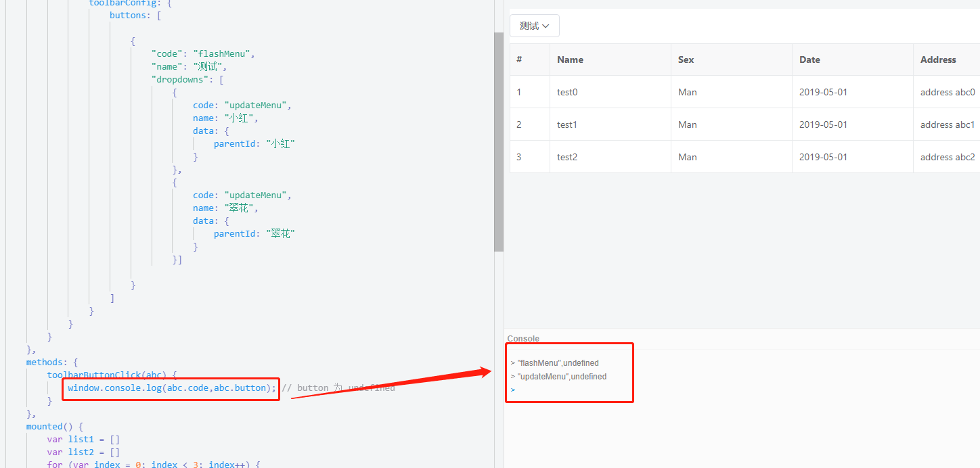This screenshot has width=980, height=468.
Task: Click parentId: "翠花" in the code
Action: pyautogui.click(x=254, y=233)
